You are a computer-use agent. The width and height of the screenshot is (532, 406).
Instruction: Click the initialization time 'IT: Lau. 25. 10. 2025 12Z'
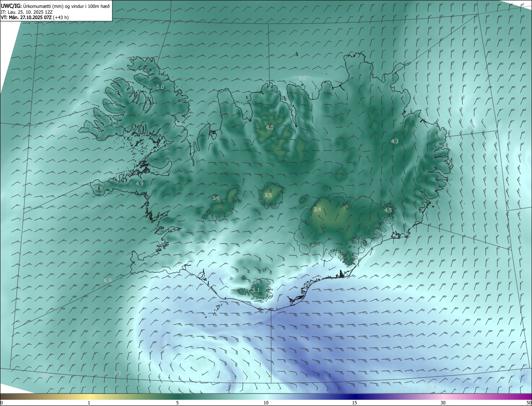[x=27, y=12]
